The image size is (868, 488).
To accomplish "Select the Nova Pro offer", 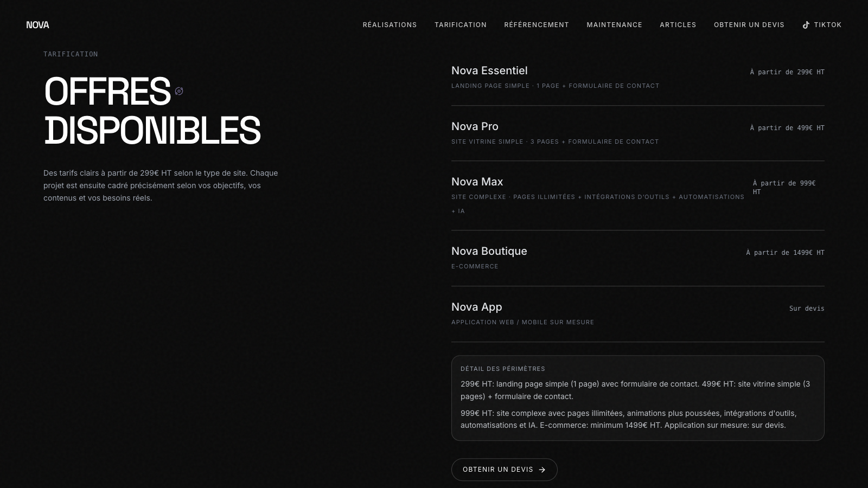I will tap(475, 126).
